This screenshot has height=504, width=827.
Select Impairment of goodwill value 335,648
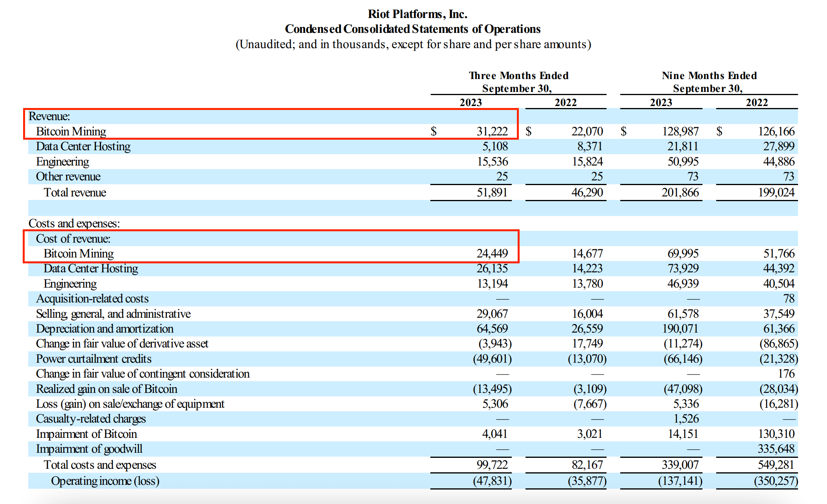(x=776, y=449)
